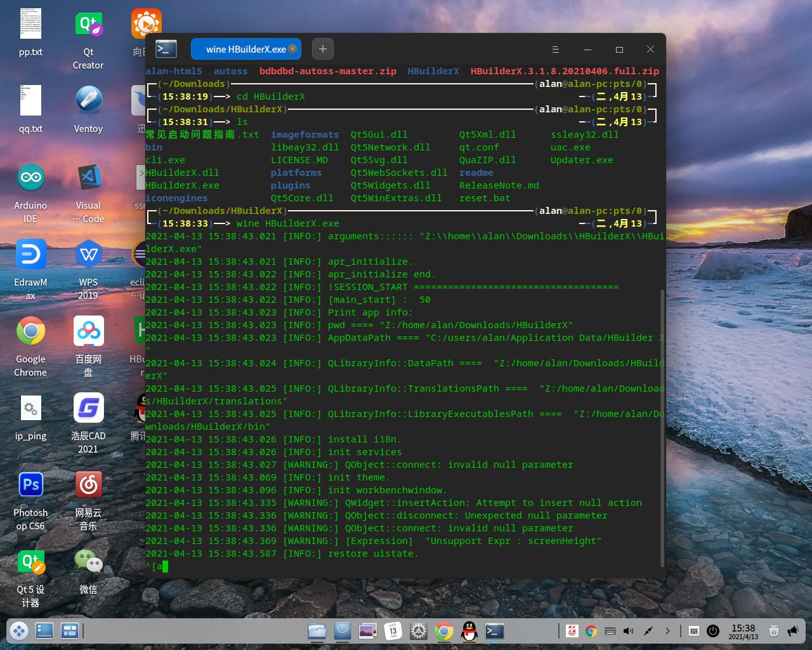812x650 pixels.
Task: Open the QQ penguin icon in dock
Action: (x=469, y=631)
